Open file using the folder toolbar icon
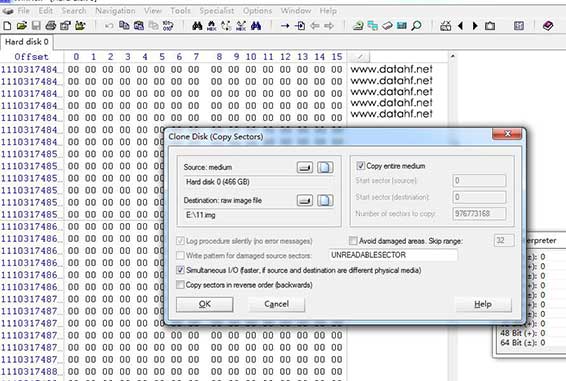Viewport: 566px width, 381px height. pos(22,26)
